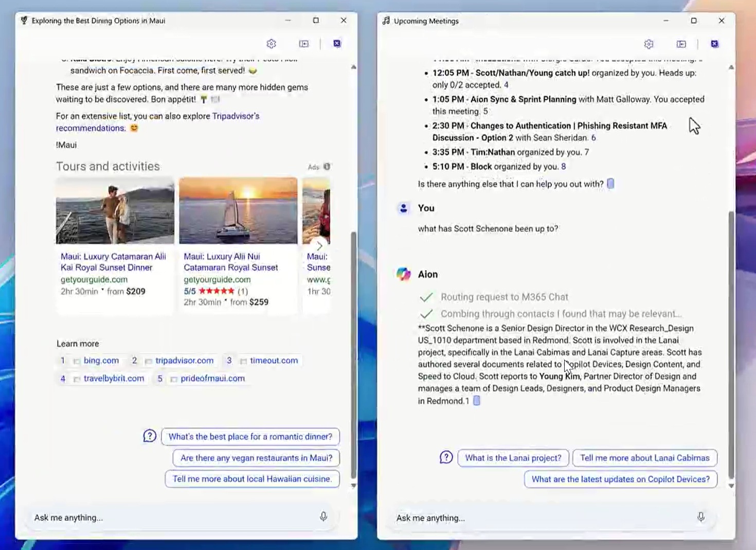The image size is (756, 550).
Task: Open citation 5 after Aion Sync meeting
Action: [x=485, y=111]
